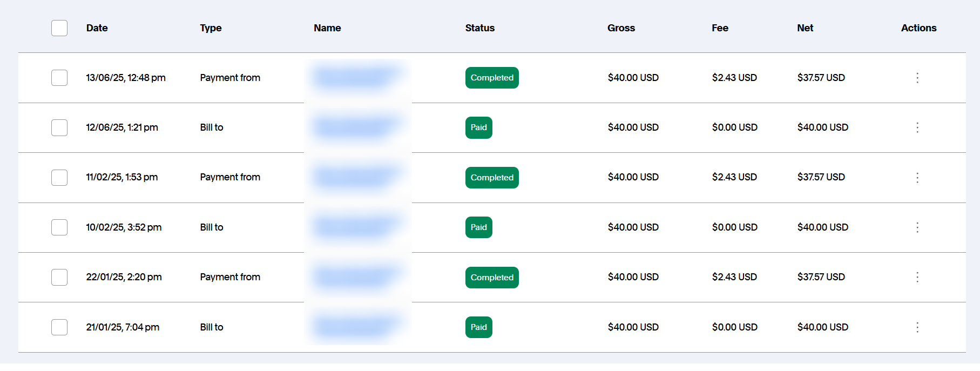Tick checkbox for 10/02/25 3:52 pm bill
The image size is (980, 371).
pyautogui.click(x=59, y=227)
